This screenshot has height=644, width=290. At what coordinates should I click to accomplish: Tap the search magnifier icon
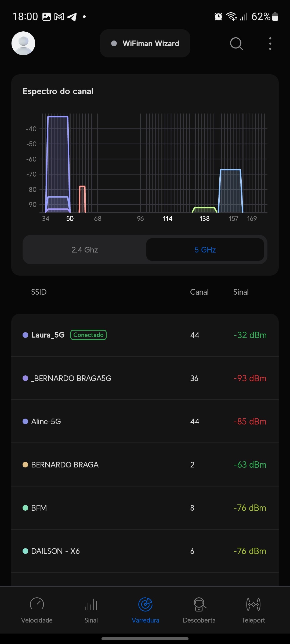[236, 43]
